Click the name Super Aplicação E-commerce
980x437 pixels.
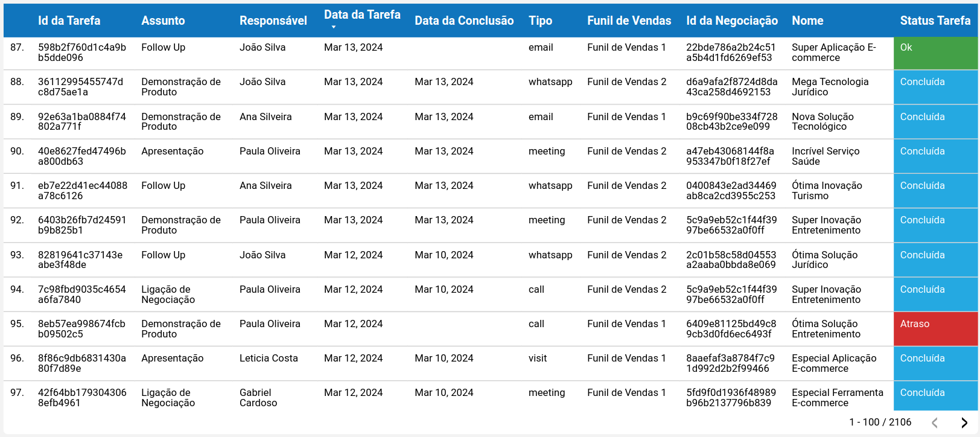tap(834, 53)
